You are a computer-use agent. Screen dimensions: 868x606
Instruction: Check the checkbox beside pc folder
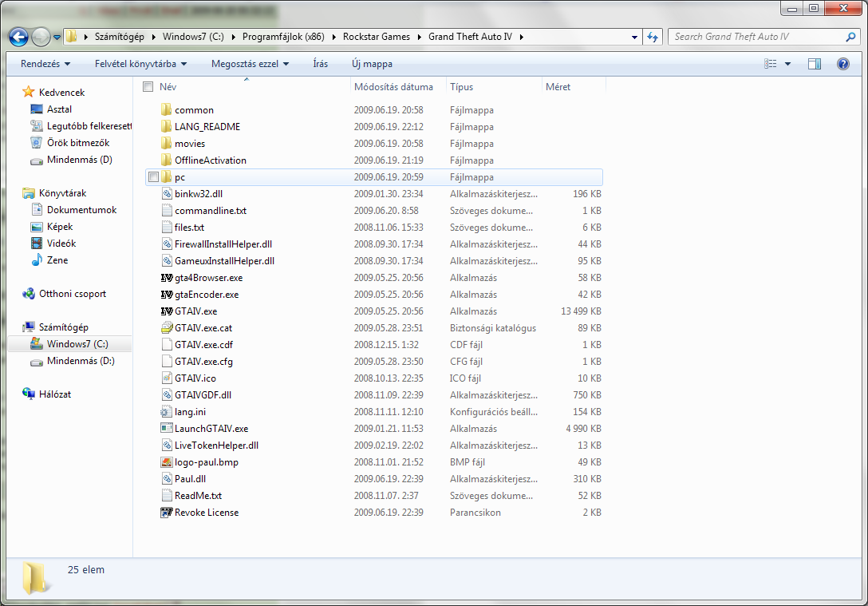tap(153, 177)
